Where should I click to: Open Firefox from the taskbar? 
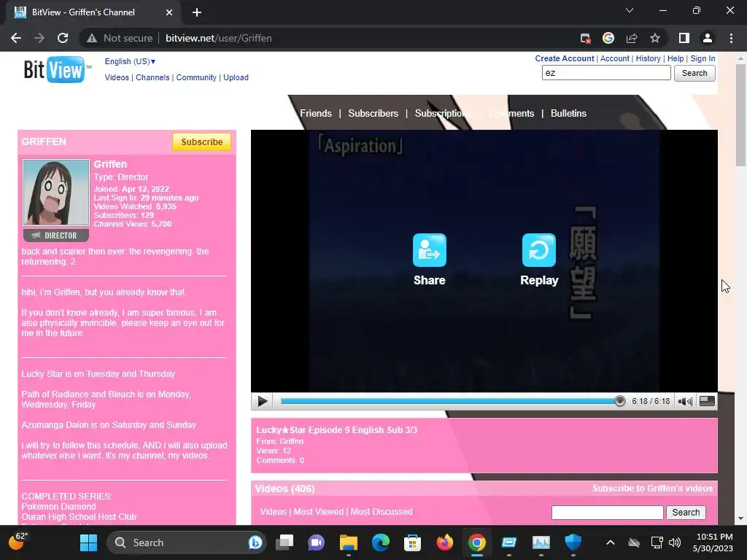[x=444, y=542]
